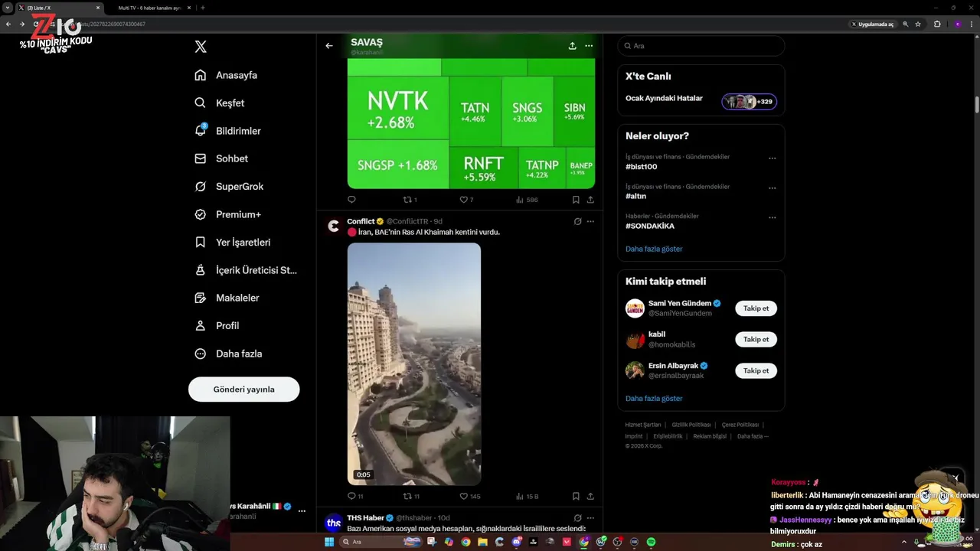Repost the stock heatmap post
This screenshot has height=551, width=980.
click(x=410, y=200)
